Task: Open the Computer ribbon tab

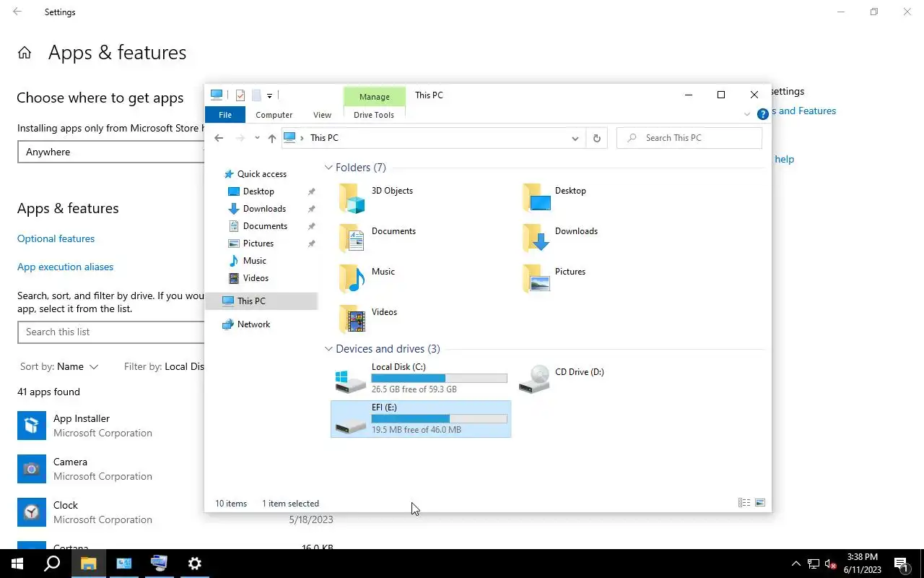Action: click(274, 115)
